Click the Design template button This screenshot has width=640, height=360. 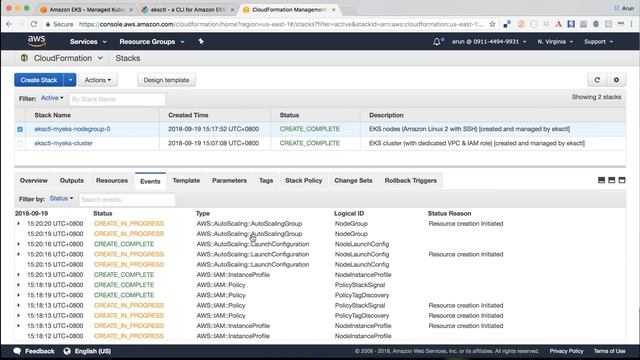point(167,80)
